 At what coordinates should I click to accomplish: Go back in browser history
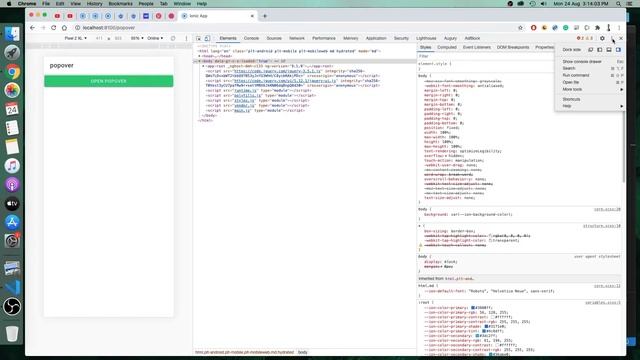pyautogui.click(x=32, y=28)
